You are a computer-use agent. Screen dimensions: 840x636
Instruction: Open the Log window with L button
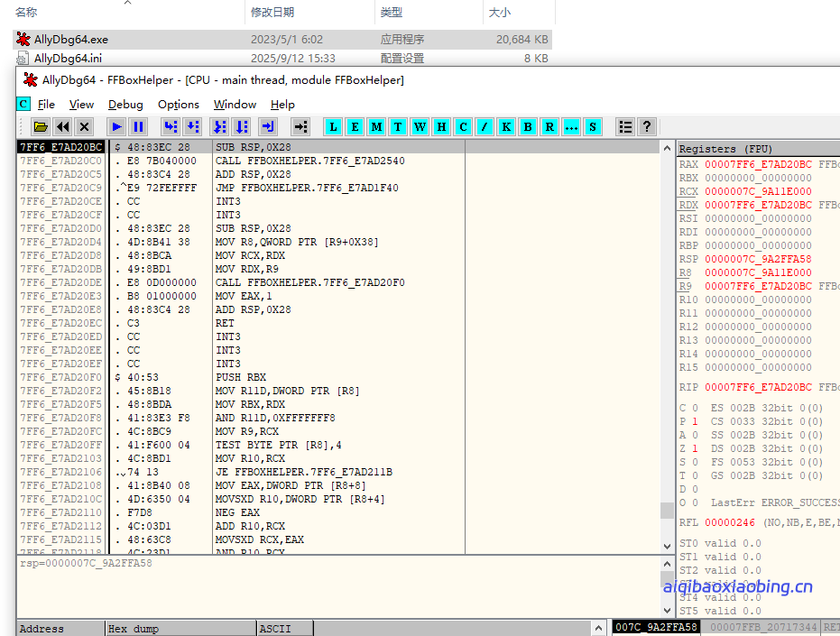[x=333, y=127]
